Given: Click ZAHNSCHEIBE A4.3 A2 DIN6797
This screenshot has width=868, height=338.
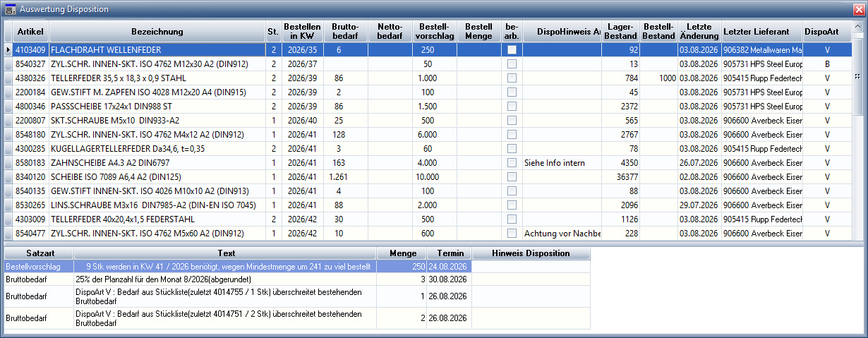Looking at the screenshot, I should coord(109,163).
